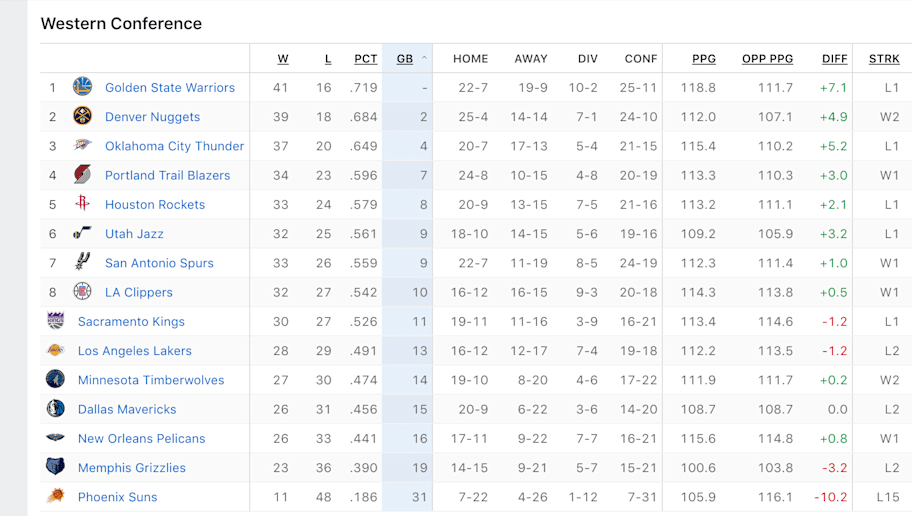Click the Golden State Warriors logo
Image resolution: width=912 pixels, height=516 pixels.
click(x=83, y=87)
